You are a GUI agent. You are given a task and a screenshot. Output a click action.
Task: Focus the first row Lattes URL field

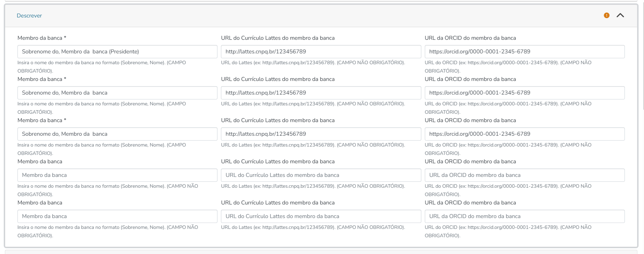pos(321,52)
